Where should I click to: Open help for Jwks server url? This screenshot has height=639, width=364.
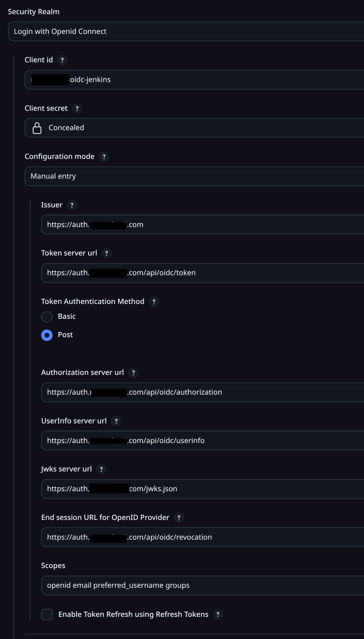coord(101,469)
